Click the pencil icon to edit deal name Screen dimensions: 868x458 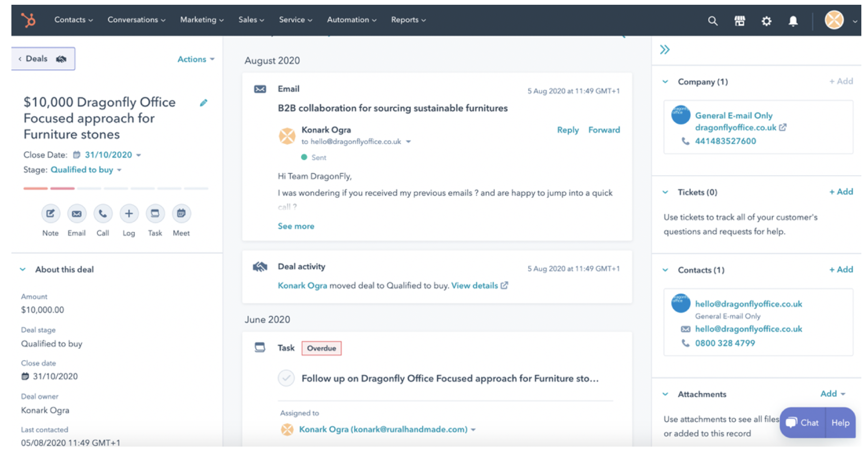click(203, 103)
